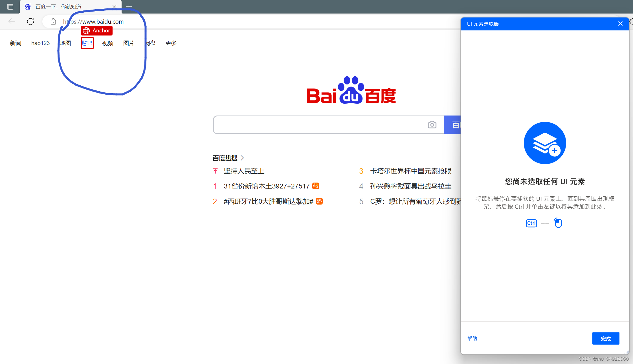The width and height of the screenshot is (633, 364).
Task: Select hao123 in the Baidu navigation
Action: tap(40, 43)
